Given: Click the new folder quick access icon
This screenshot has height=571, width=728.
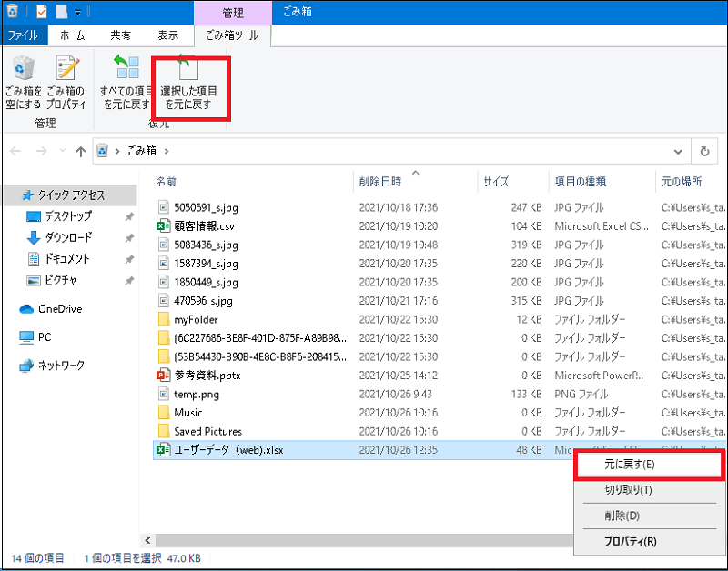Looking at the screenshot, I should [61, 12].
